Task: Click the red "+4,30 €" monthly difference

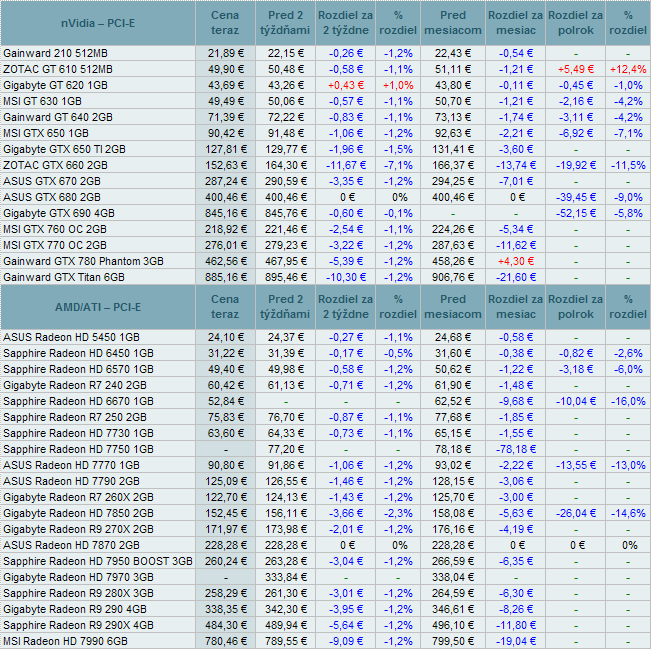Action: point(516,261)
